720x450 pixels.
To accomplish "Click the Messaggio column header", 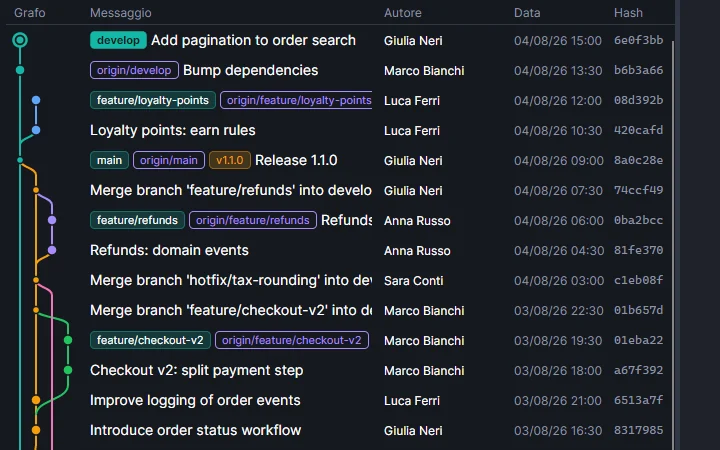I will tap(120, 13).
